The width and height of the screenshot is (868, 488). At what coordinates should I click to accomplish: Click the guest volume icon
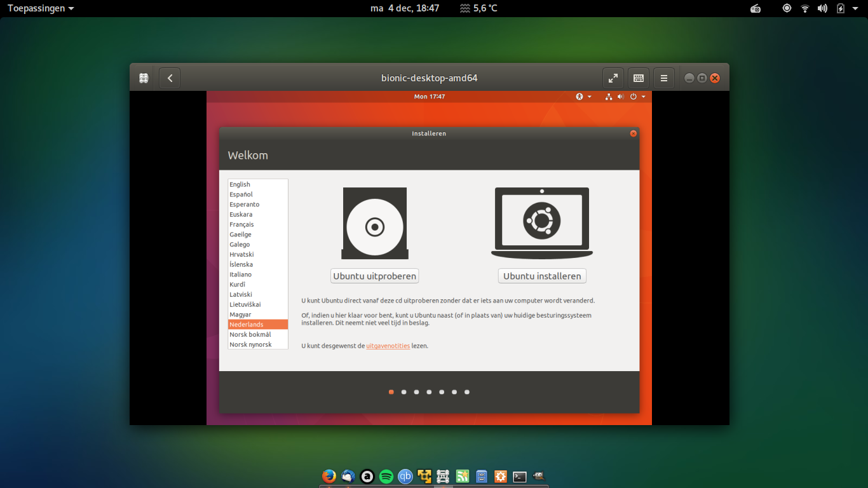coord(620,97)
